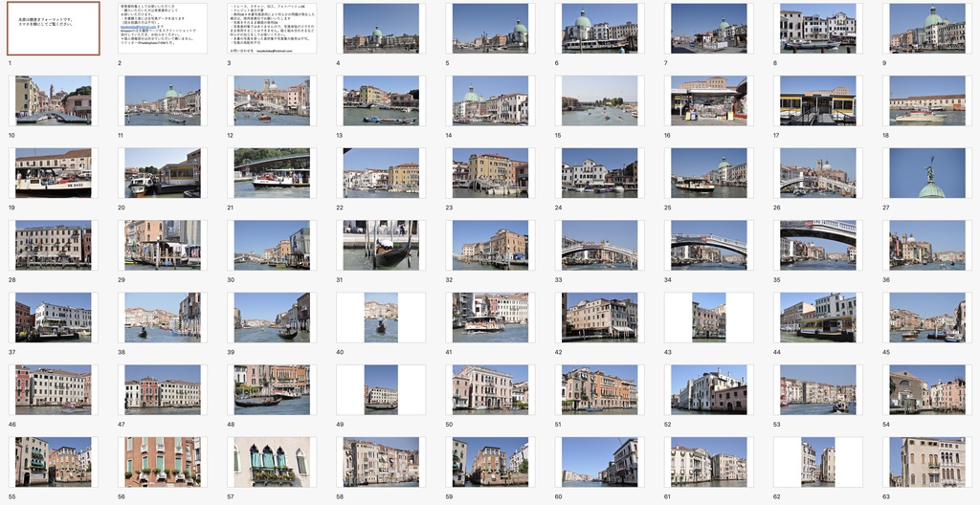Select slide thumbnail numbered 52

click(x=709, y=390)
